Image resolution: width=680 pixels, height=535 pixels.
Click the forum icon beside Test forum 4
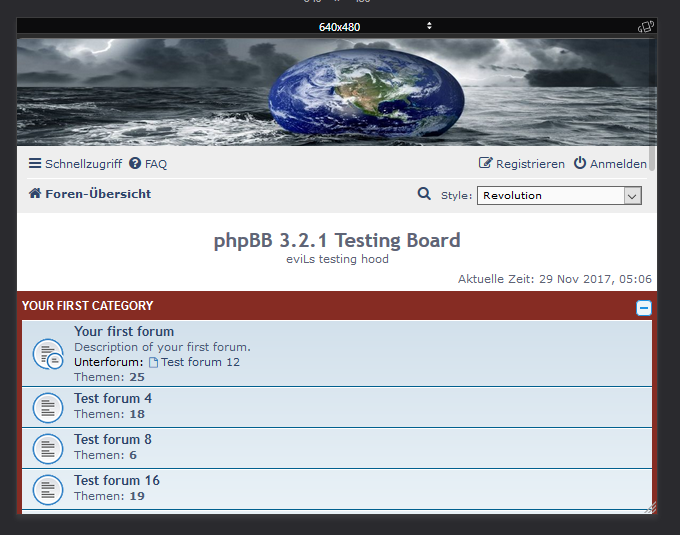[x=48, y=407]
